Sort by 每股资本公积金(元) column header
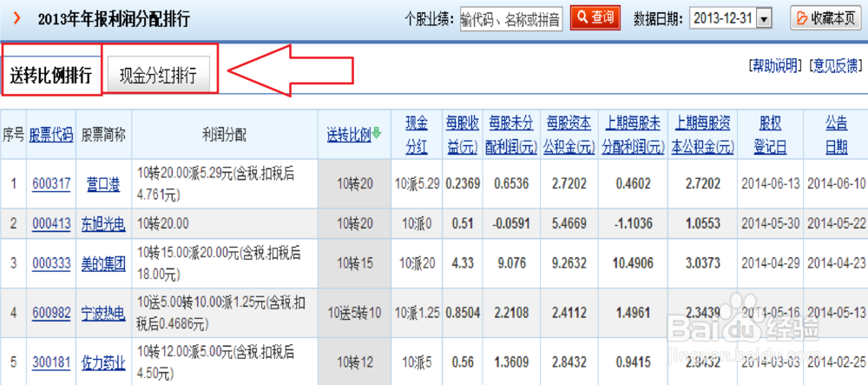Screen dimensions: 868x385 point(569,135)
